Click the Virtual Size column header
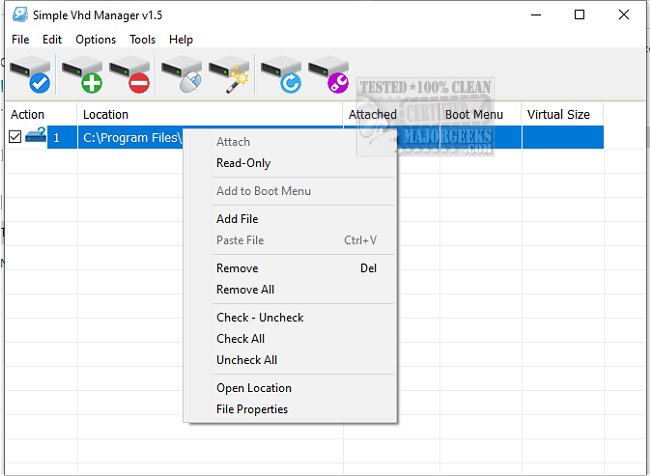Image resolution: width=650 pixels, height=476 pixels. pos(563,114)
